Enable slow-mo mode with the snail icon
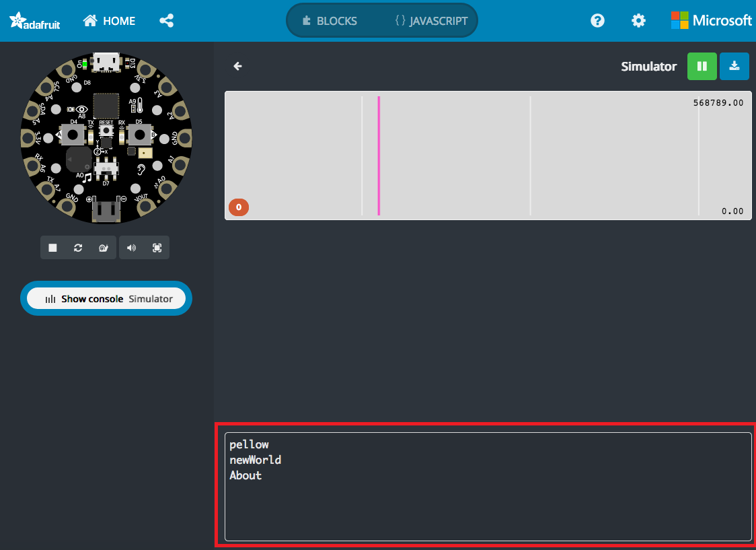The width and height of the screenshot is (756, 550). [103, 248]
